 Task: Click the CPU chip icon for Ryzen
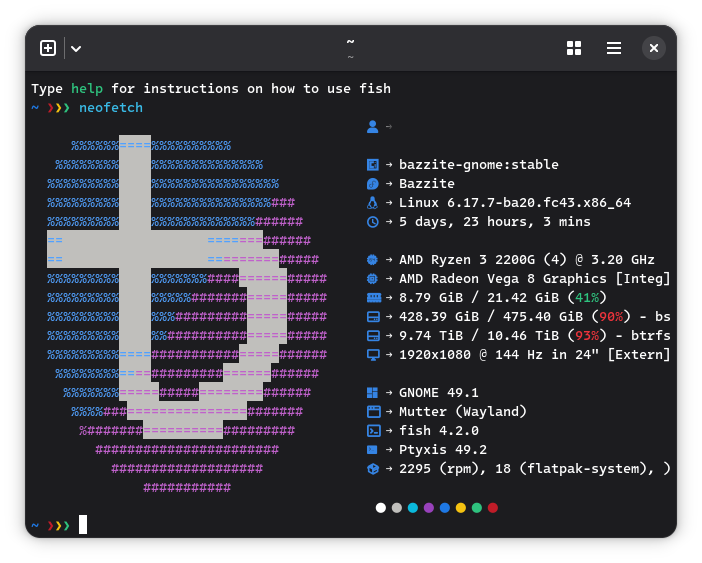point(372,260)
